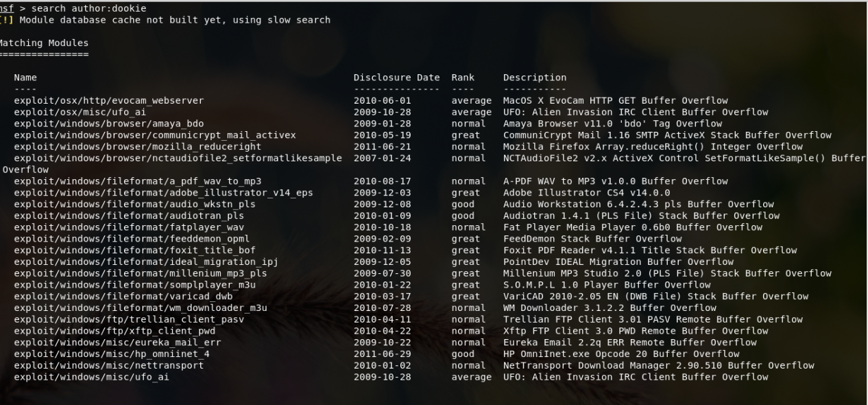Viewport: 868px width, 405px height.
Task: Click the disclosure date 2011-06-29
Action: [383, 354]
